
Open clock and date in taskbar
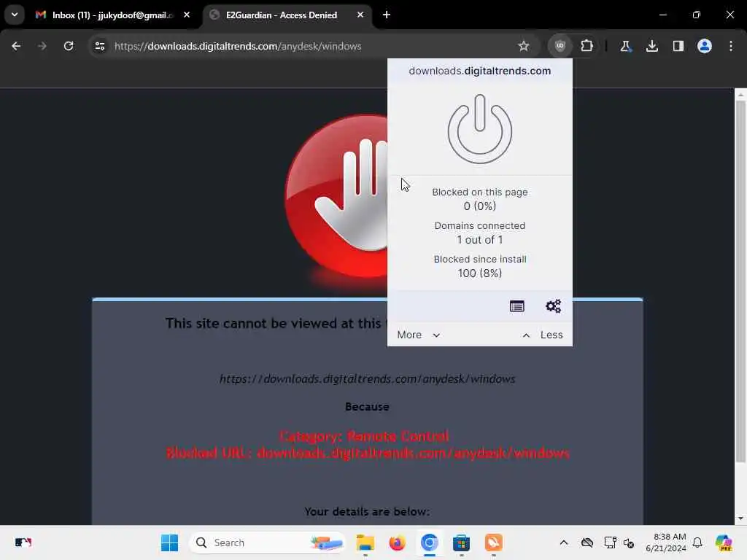(x=665, y=542)
